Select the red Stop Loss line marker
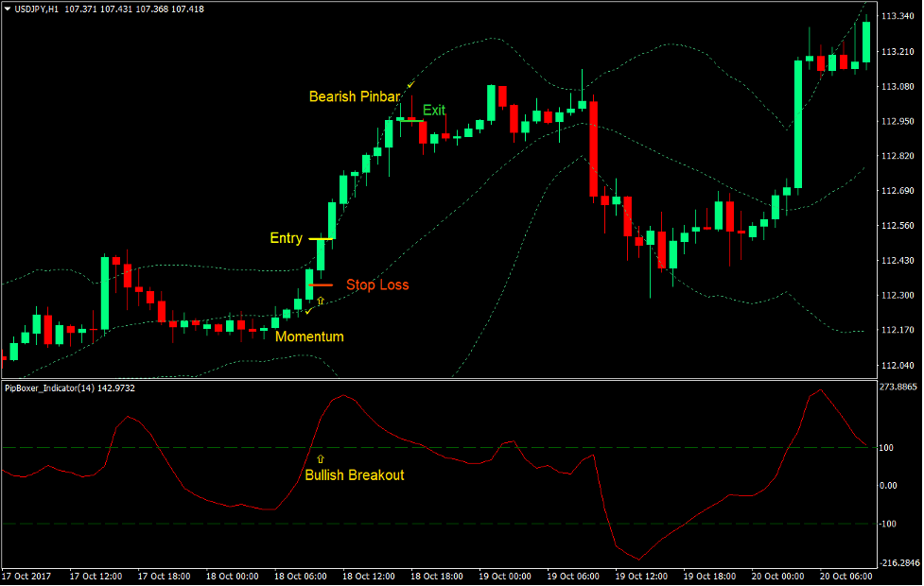The width and height of the screenshot is (924, 586). 322,284
